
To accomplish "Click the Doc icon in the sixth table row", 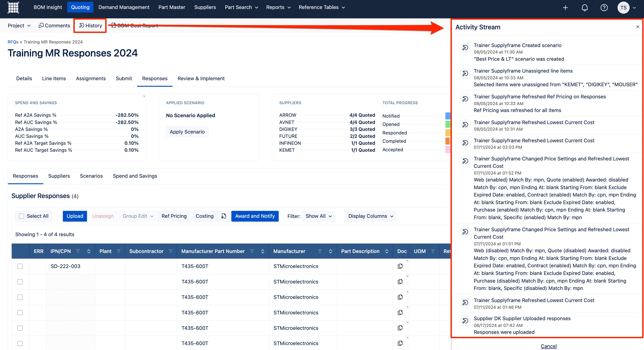I will [x=400, y=343].
